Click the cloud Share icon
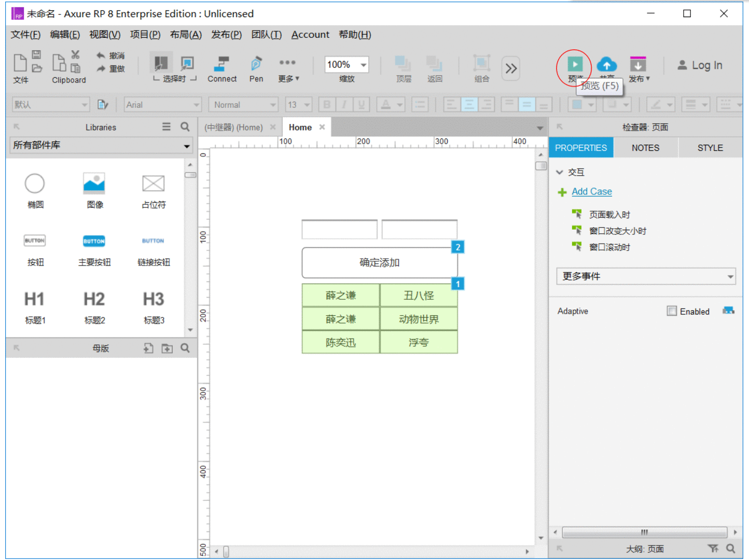Image resolution: width=749 pixels, height=560 pixels. (607, 65)
